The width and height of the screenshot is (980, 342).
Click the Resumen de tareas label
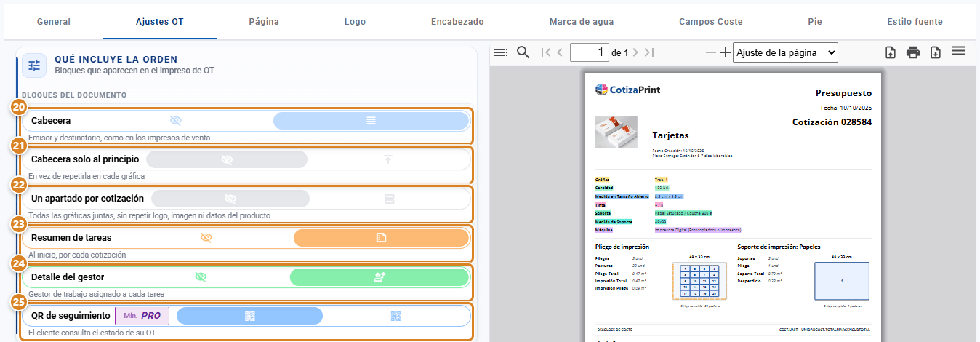(71, 238)
